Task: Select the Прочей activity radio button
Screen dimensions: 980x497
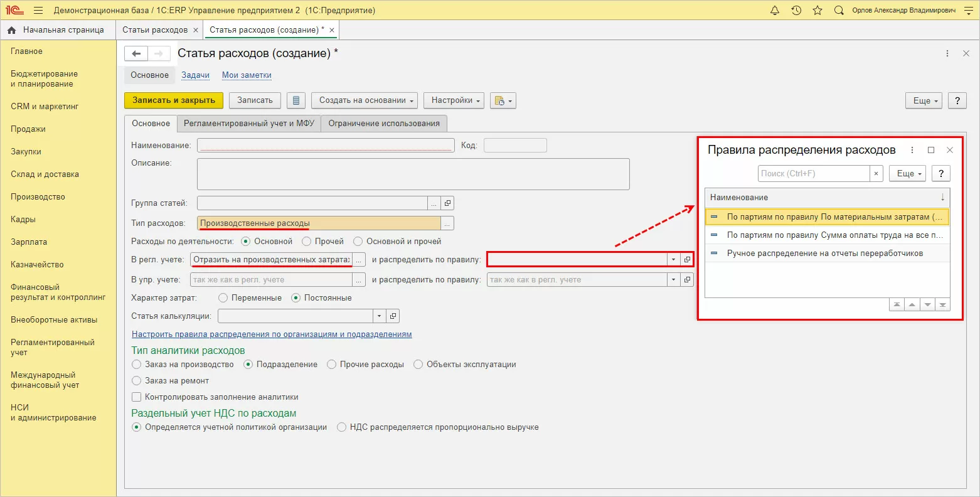Action: pyautogui.click(x=307, y=242)
